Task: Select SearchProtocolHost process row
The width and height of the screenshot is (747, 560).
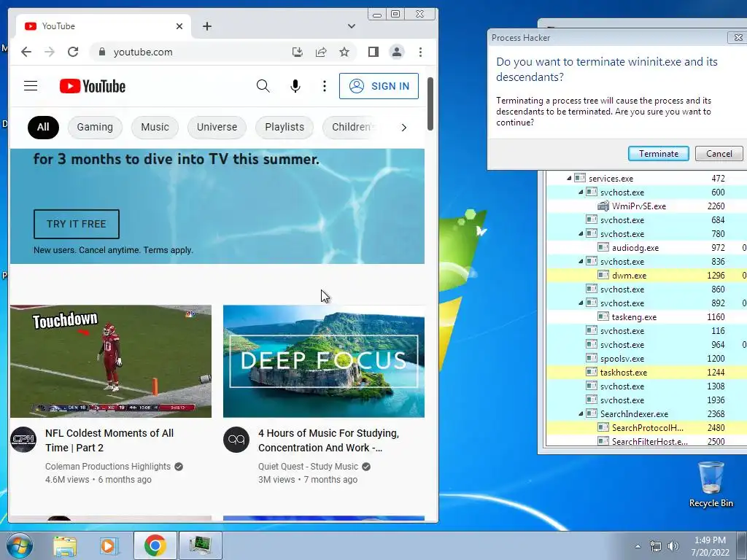Action: 646,427
